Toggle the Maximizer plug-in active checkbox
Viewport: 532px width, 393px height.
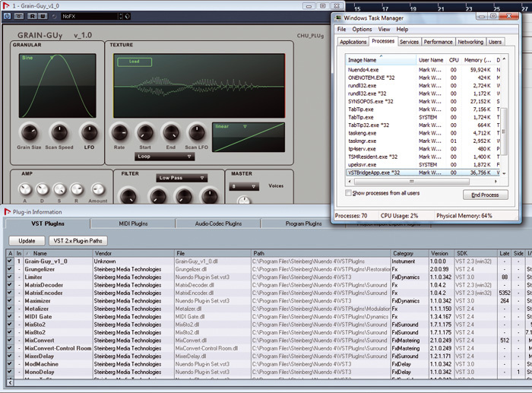[x=10, y=300]
